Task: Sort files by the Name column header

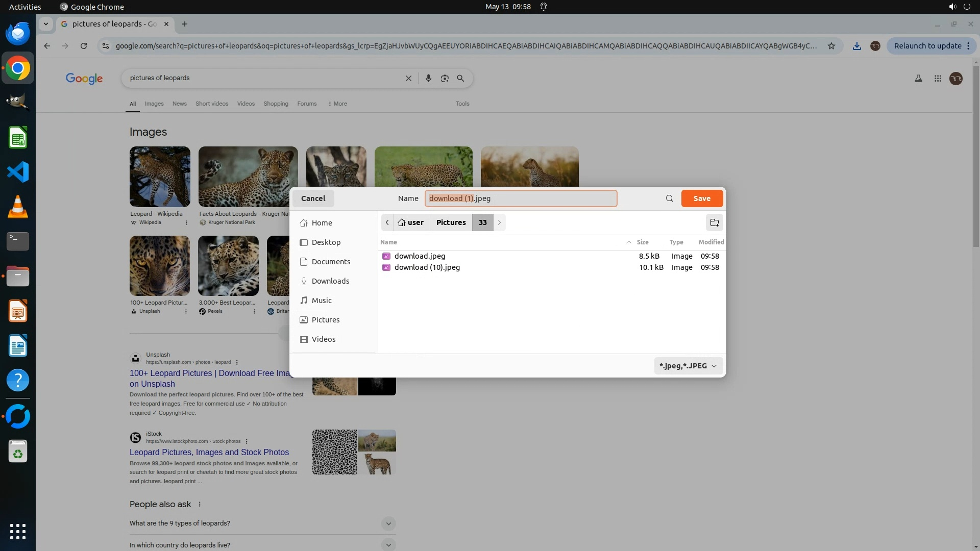Action: pyautogui.click(x=388, y=242)
